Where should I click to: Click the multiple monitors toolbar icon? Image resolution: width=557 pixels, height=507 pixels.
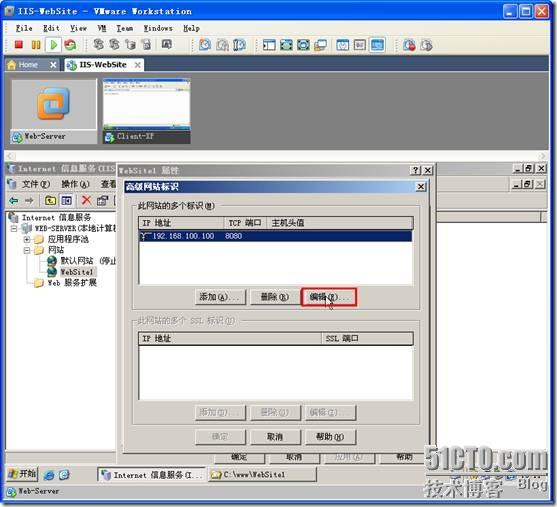coord(320,45)
